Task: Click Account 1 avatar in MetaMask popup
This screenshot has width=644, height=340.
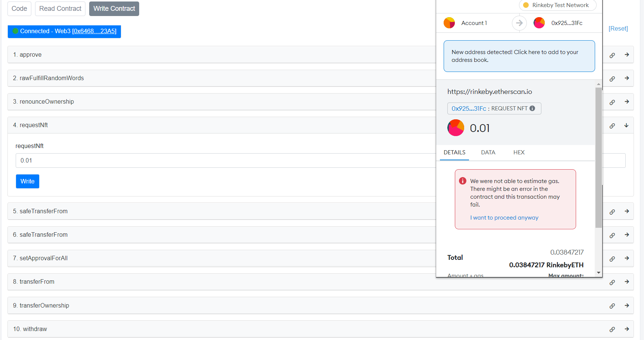Action: (x=449, y=23)
